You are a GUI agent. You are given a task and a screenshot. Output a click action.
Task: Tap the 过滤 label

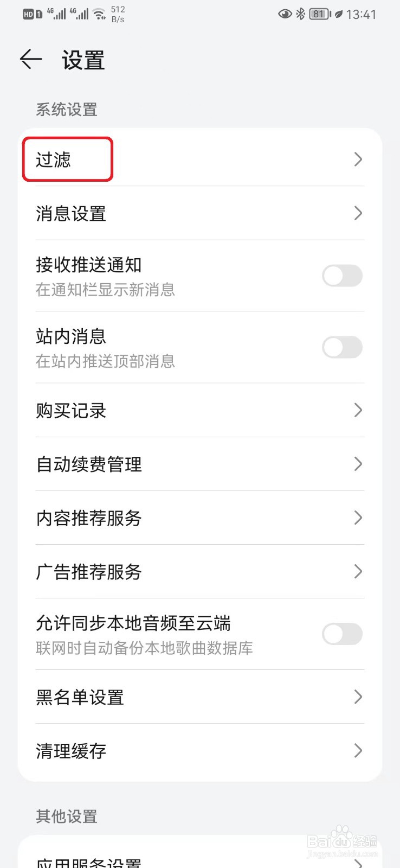[53, 159]
